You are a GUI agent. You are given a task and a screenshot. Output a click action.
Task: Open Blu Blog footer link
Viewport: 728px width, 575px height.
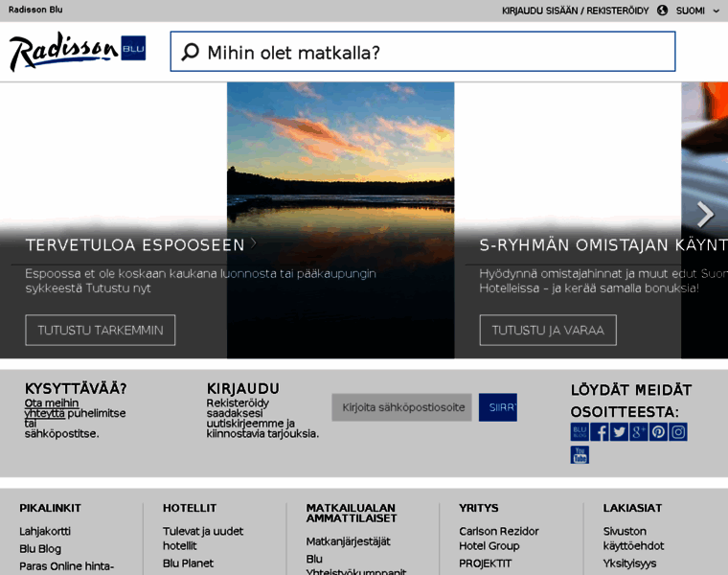point(40,548)
